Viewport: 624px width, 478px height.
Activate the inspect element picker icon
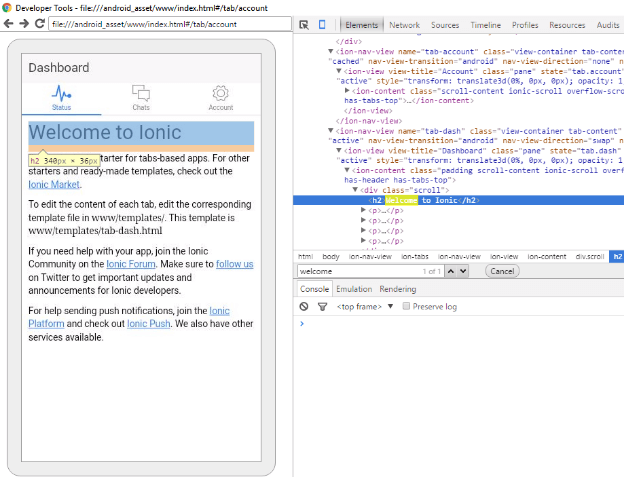click(304, 25)
